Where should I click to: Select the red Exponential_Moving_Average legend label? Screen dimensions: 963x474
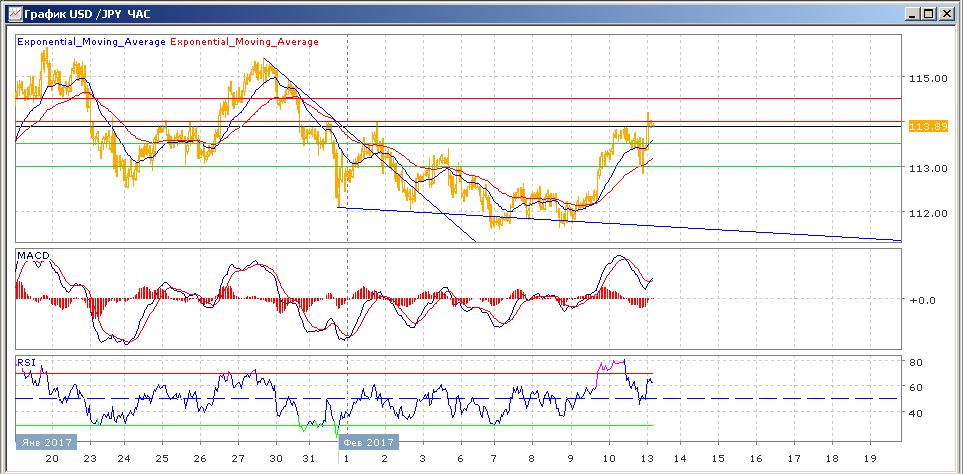pos(246,42)
